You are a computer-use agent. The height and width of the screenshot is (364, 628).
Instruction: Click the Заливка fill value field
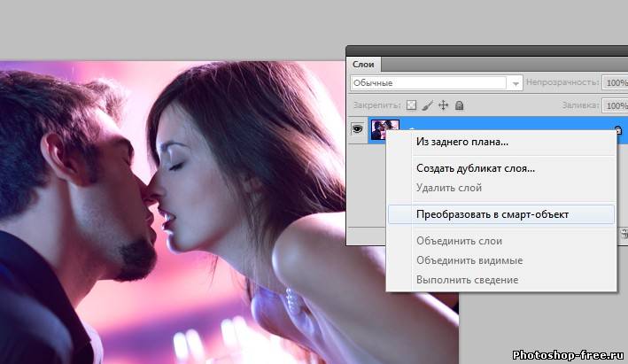(x=615, y=105)
